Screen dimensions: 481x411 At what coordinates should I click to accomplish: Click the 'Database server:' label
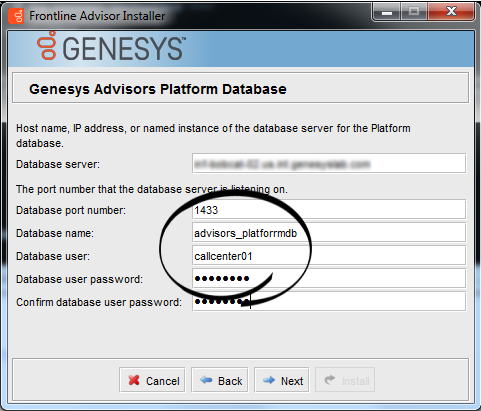[x=58, y=164]
